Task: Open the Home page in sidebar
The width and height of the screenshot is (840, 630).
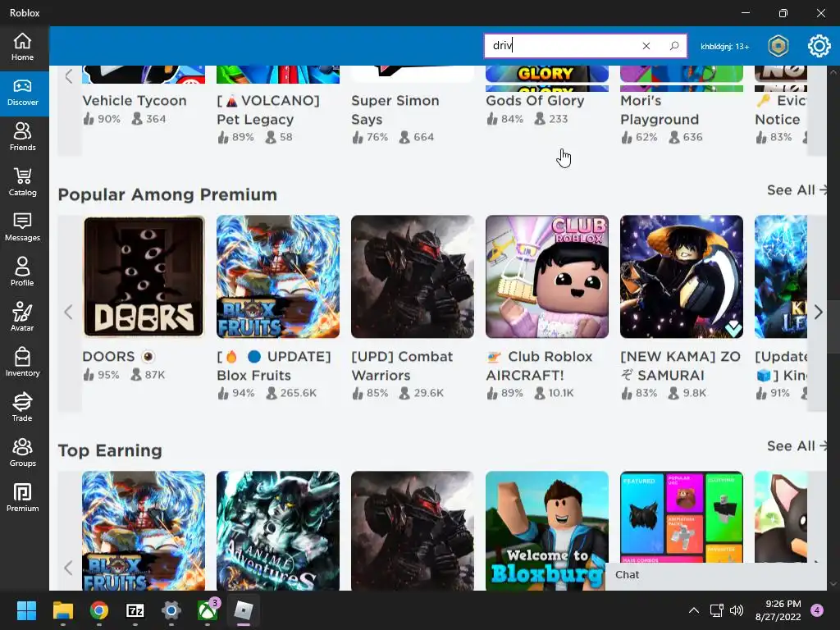Action: coord(22,47)
